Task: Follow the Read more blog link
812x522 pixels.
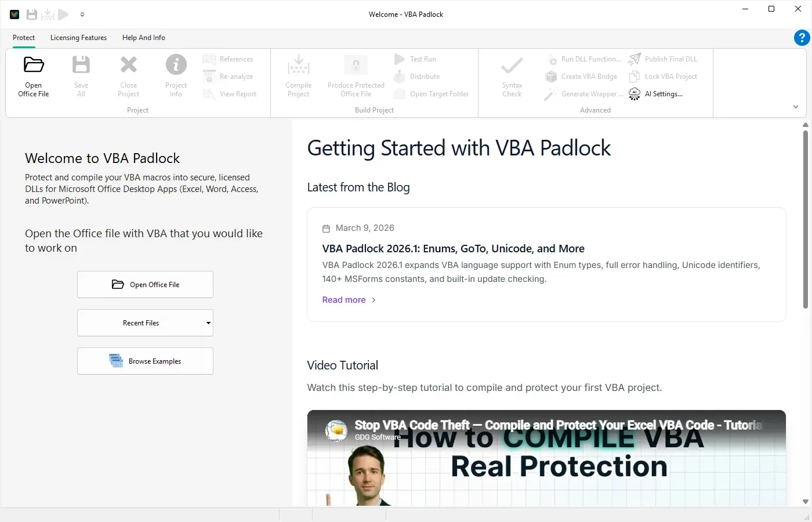Action: coord(349,300)
